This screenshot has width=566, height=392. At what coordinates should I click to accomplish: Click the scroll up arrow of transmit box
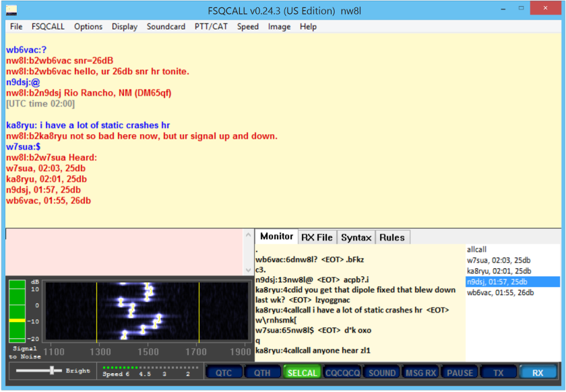248,235
